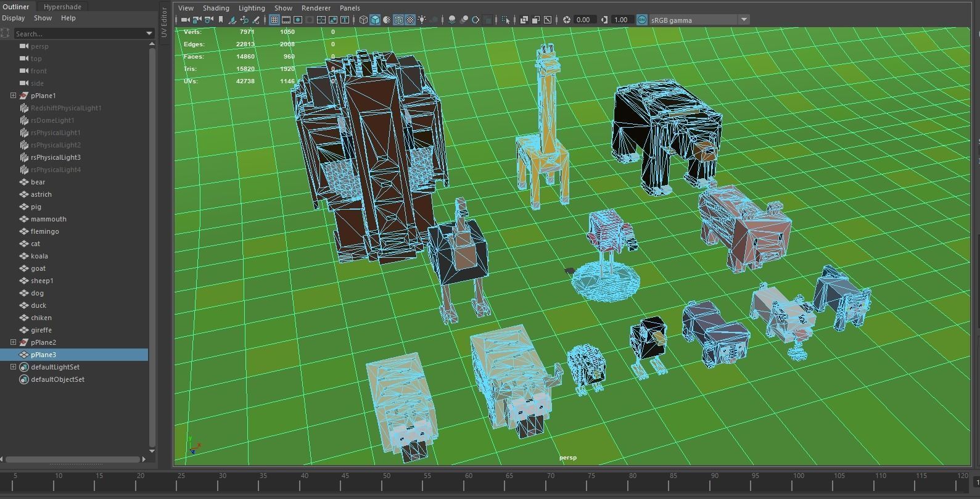Screen dimensions: 980x499
Task: Expand the pPlane2 node in the Outliner
Action: 13,342
